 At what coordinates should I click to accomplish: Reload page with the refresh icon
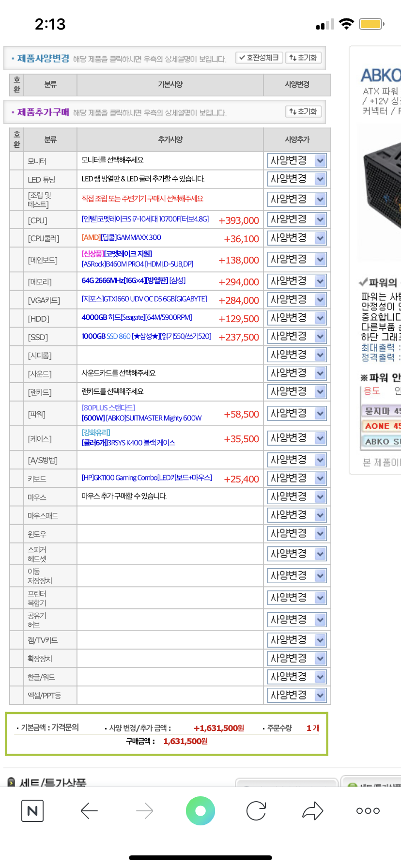(x=256, y=811)
